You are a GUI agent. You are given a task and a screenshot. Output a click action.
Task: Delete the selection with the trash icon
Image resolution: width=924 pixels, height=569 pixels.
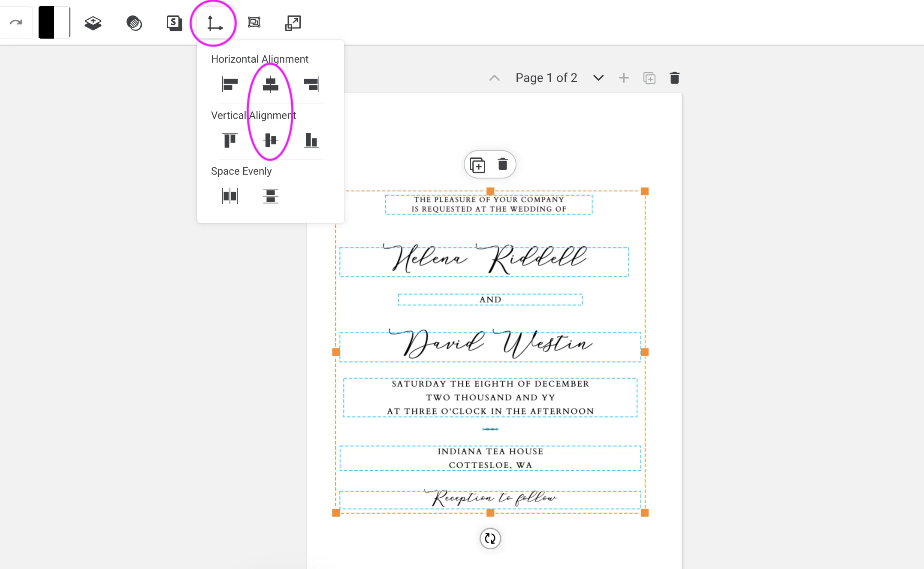pyautogui.click(x=502, y=164)
